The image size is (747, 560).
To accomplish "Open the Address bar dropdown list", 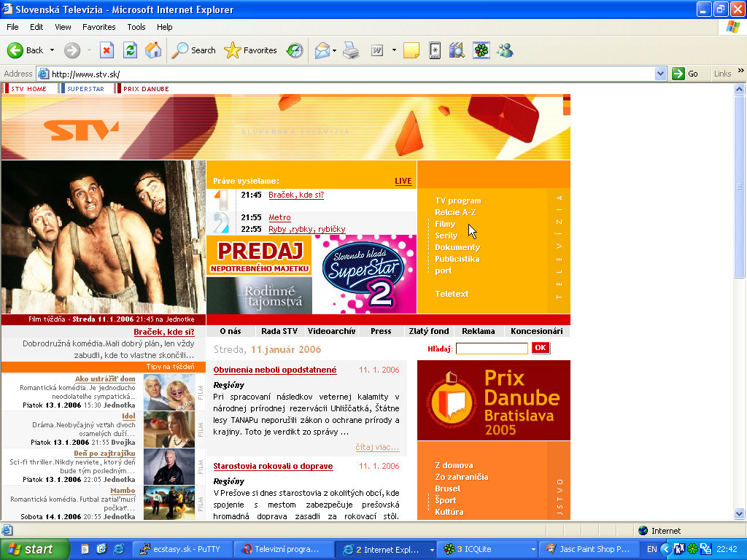I will 660,74.
